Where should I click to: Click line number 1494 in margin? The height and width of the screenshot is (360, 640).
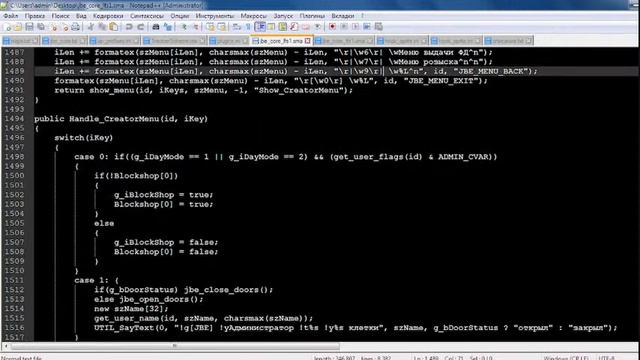[15, 119]
